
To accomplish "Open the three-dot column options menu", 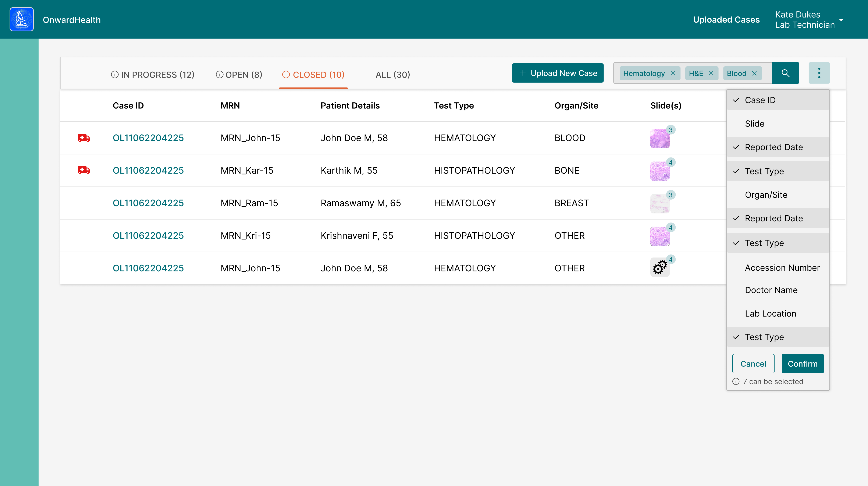I will pyautogui.click(x=819, y=73).
